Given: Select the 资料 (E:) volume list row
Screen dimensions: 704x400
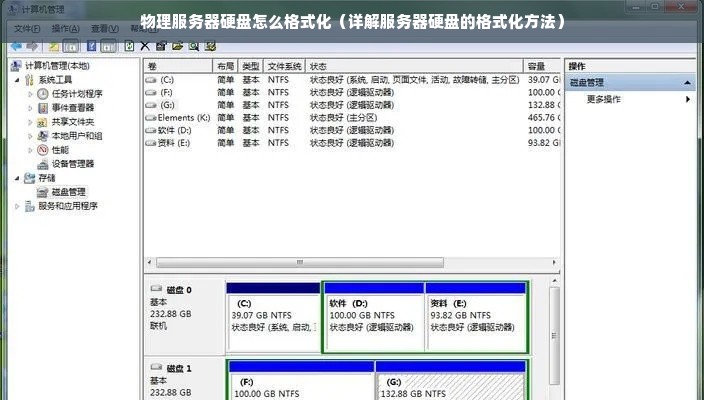Looking at the screenshot, I should (352, 143).
